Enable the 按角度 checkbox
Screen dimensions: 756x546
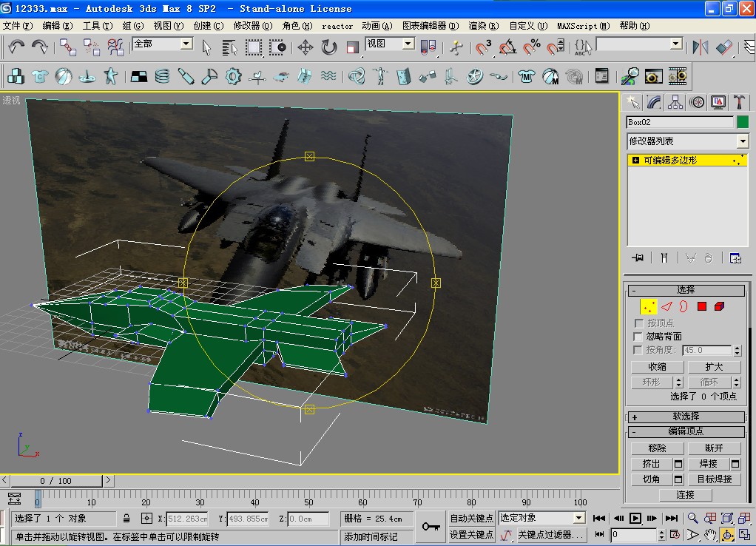pos(638,350)
